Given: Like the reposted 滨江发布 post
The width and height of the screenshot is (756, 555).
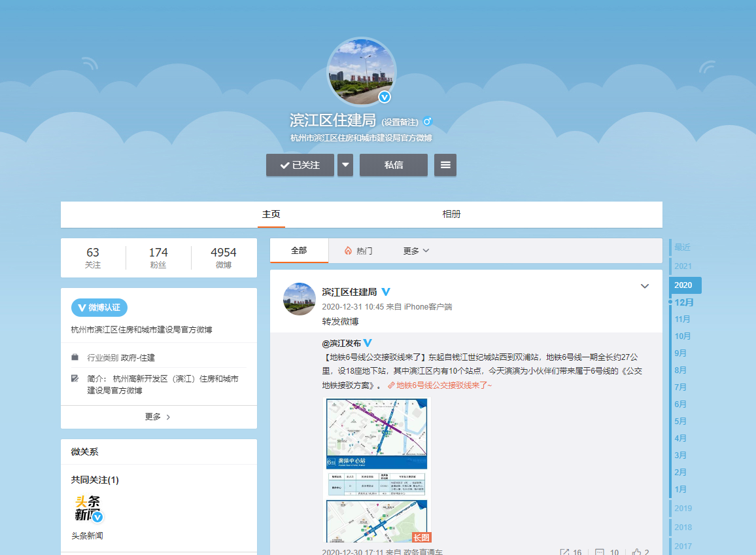Looking at the screenshot, I should [x=636, y=552].
